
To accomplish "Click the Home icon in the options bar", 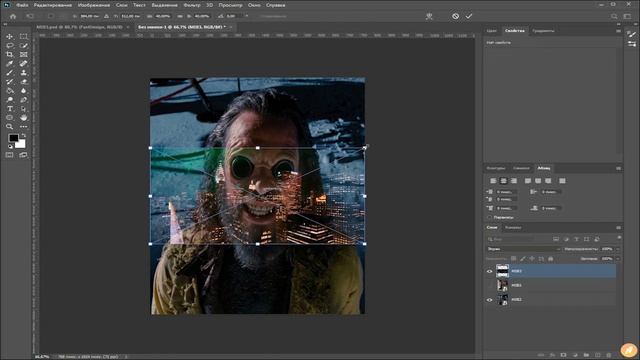I will [13, 16].
